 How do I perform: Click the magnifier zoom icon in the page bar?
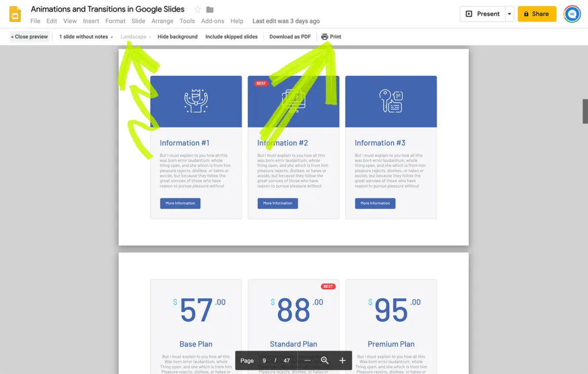325,360
